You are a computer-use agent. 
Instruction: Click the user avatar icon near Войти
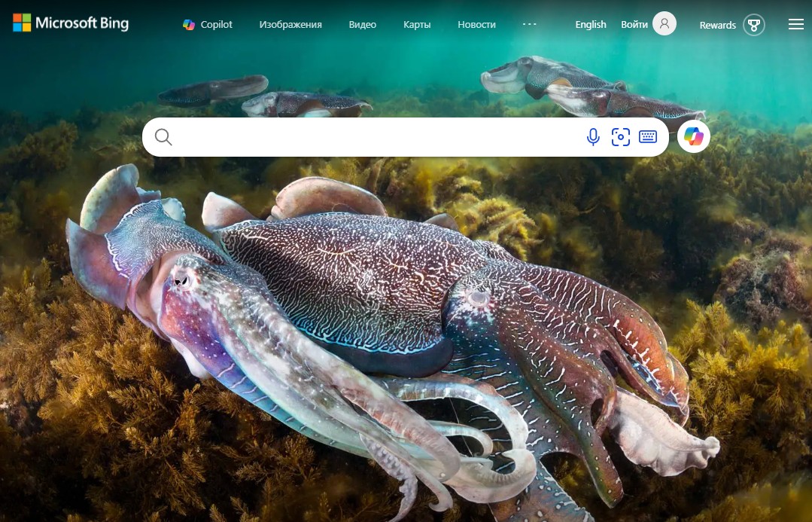click(x=664, y=23)
